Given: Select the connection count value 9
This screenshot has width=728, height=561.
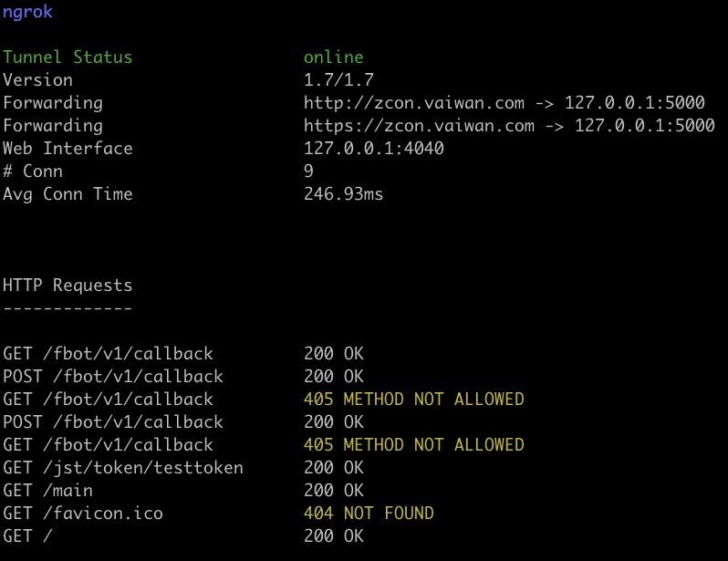Looking at the screenshot, I should coord(308,171).
